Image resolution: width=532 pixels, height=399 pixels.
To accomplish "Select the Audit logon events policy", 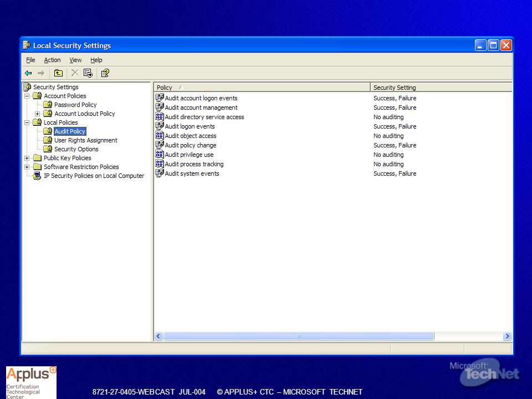I will coord(190,126).
